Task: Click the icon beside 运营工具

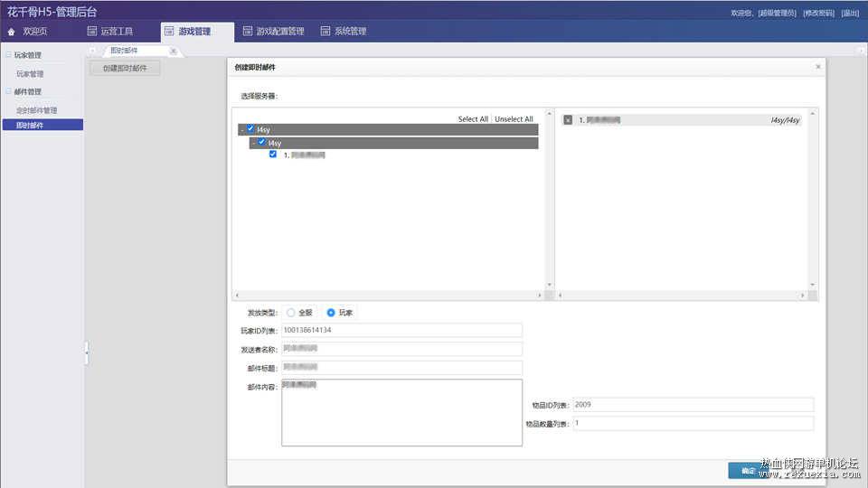Action: pyautogui.click(x=92, y=31)
